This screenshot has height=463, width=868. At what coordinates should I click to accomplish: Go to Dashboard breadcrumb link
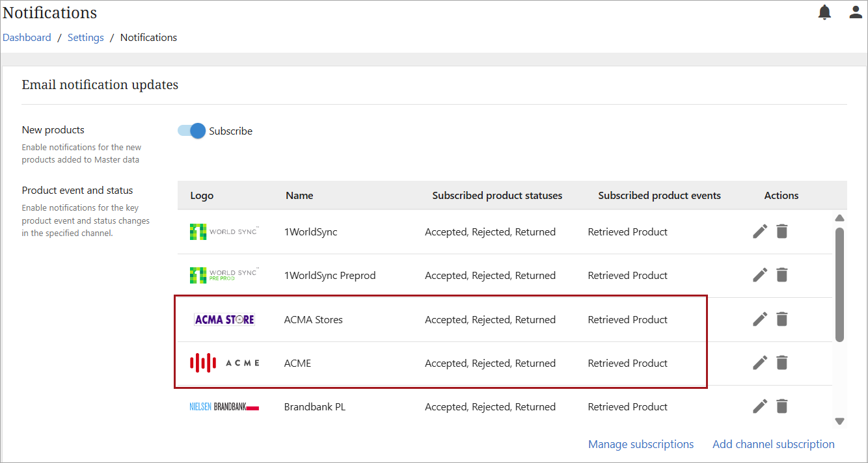tap(27, 38)
